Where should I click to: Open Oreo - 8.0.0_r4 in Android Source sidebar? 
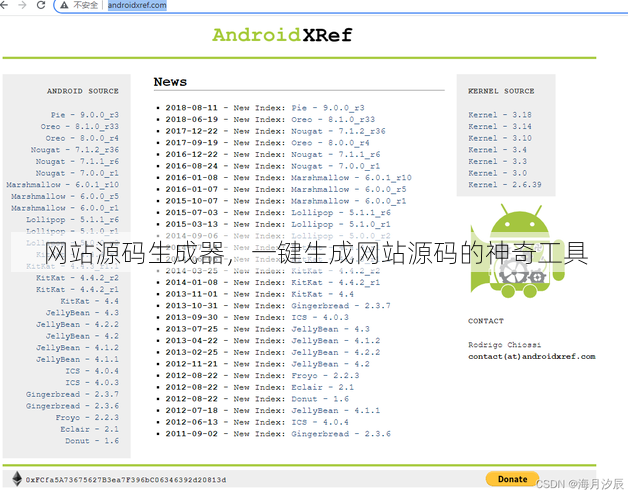[x=82, y=138]
